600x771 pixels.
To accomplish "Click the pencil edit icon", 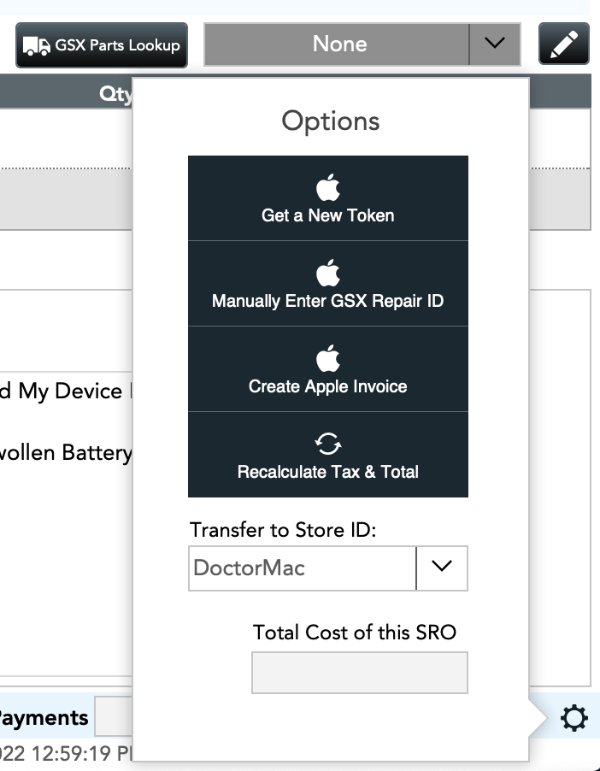I will pyautogui.click(x=564, y=45).
